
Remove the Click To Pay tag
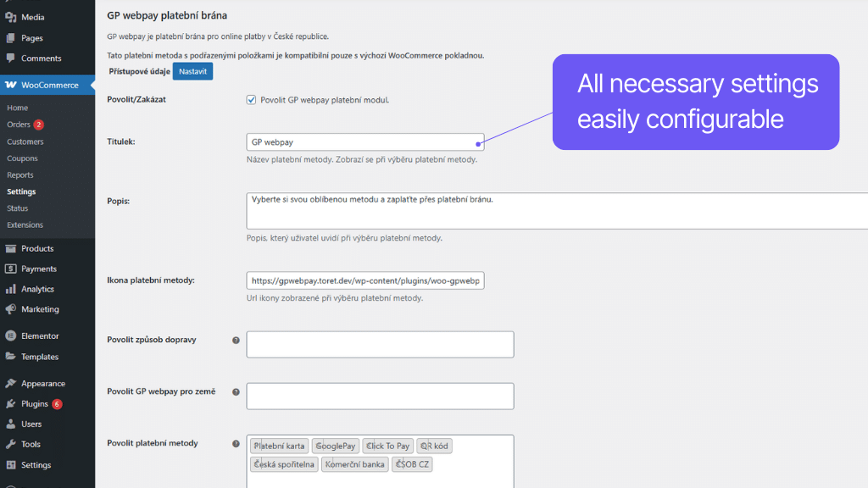click(x=370, y=446)
